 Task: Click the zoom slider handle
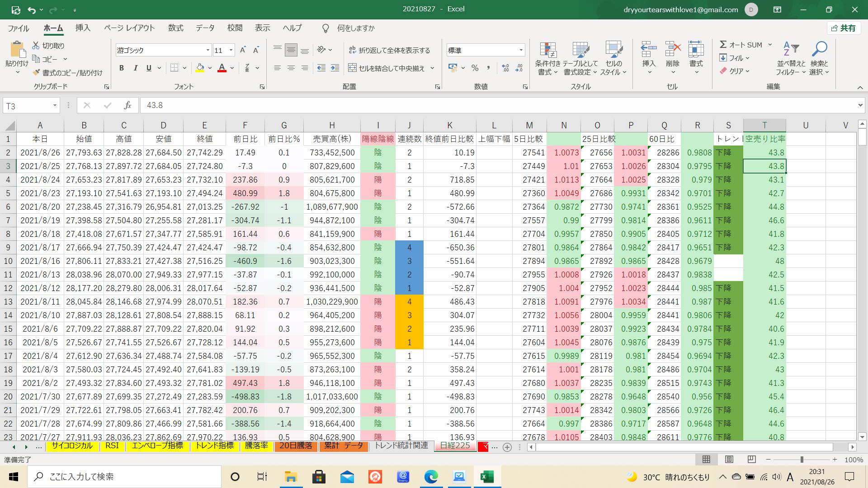point(802,460)
